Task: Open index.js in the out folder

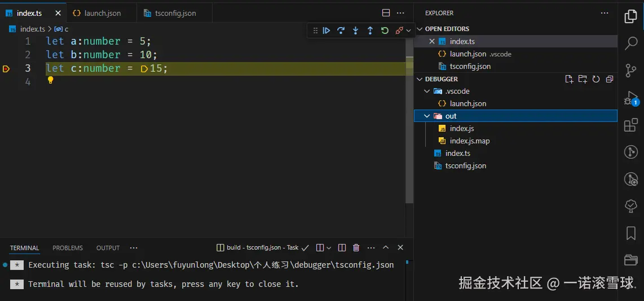Action: pyautogui.click(x=515, y=128)
